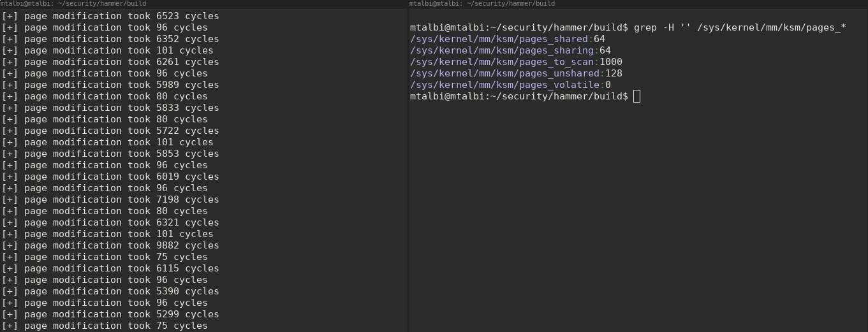The image size is (868, 332).
Task: Click the line 'took 5833 cycles'
Action: pyautogui.click(x=110, y=108)
